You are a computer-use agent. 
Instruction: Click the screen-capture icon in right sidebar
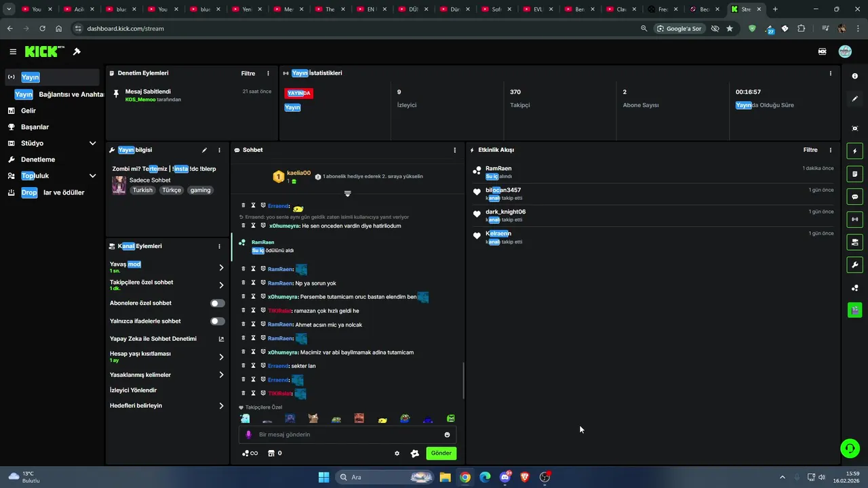point(854,128)
